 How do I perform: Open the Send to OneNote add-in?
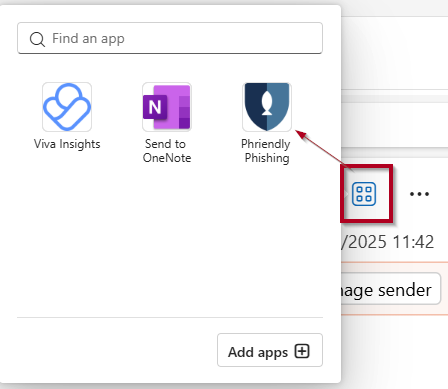click(x=167, y=107)
